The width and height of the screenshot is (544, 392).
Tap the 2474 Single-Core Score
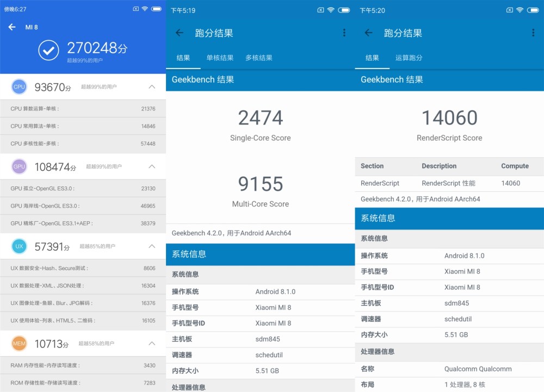coord(261,117)
